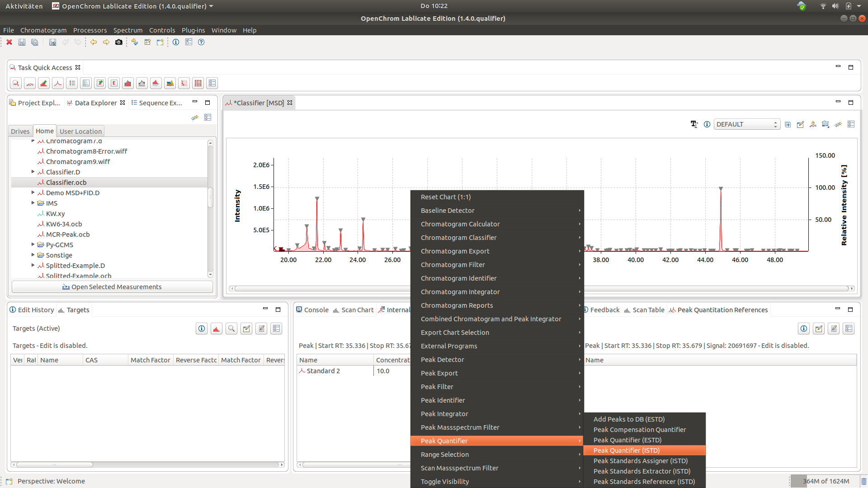
Task: Switch to the Scan Chart tab
Action: coord(353,310)
